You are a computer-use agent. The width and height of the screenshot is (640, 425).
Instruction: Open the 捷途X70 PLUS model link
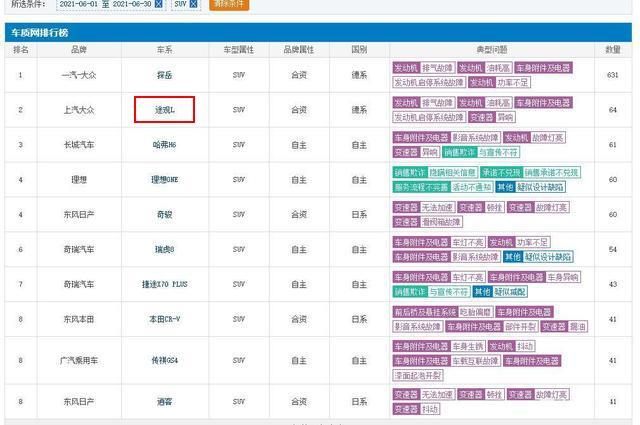click(x=164, y=284)
